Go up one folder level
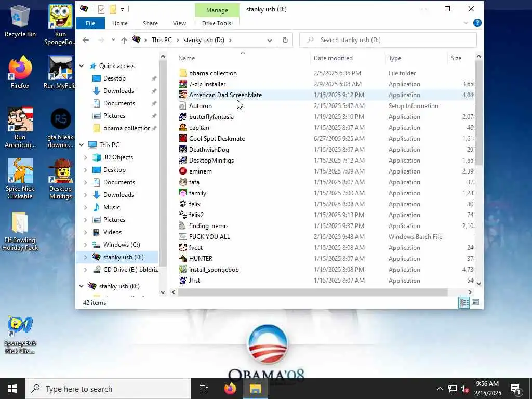The height and width of the screenshot is (399, 532). tap(124, 40)
